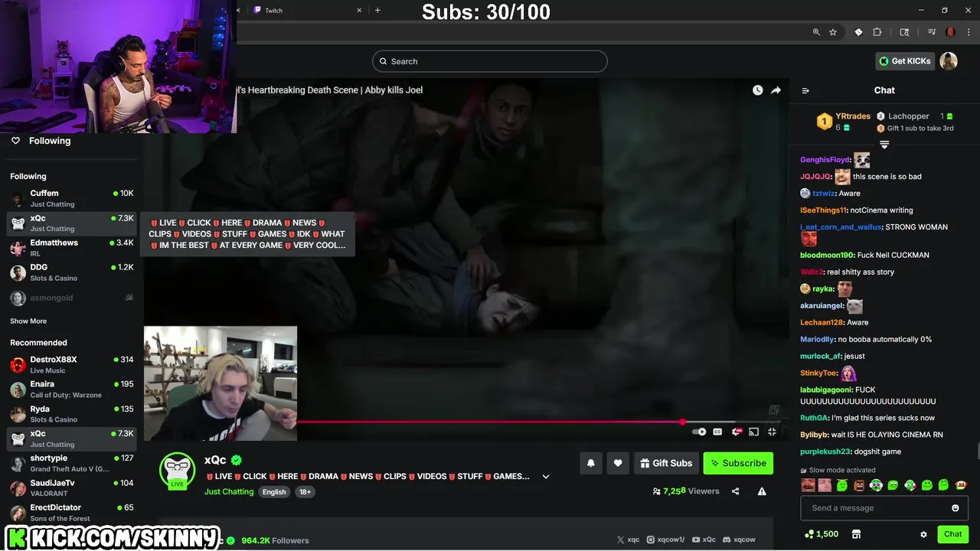Click xQc channel avatar with LIVE badge

[177, 470]
